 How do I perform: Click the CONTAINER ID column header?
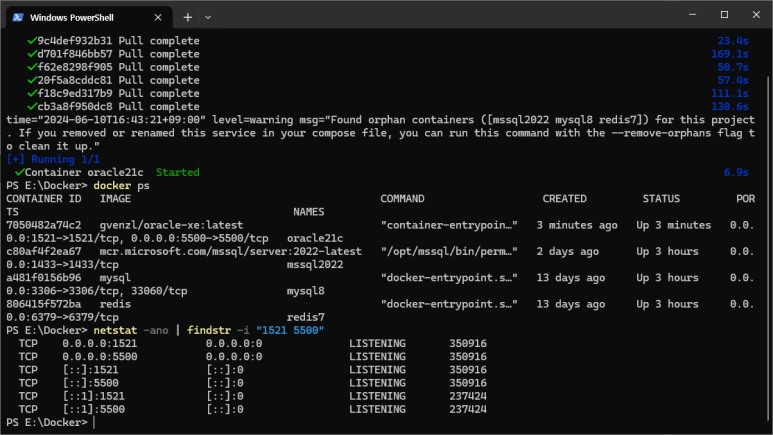[43, 199]
